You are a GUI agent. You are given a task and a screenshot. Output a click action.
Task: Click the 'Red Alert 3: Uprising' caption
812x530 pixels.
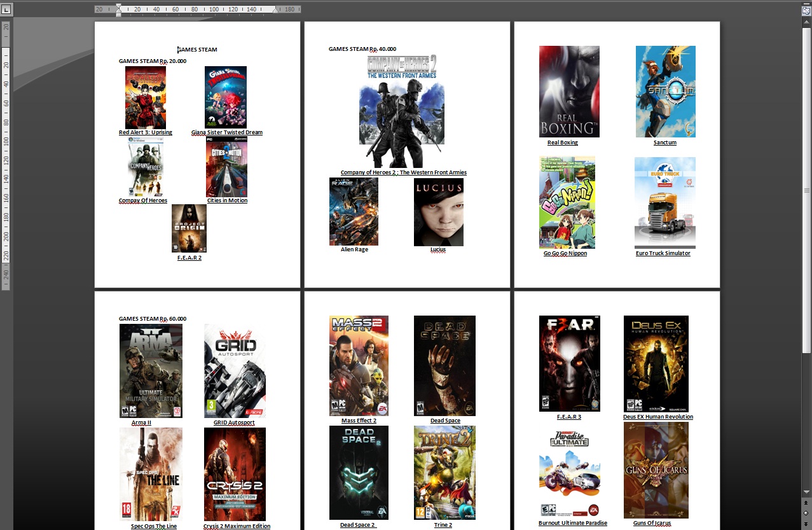click(x=146, y=132)
